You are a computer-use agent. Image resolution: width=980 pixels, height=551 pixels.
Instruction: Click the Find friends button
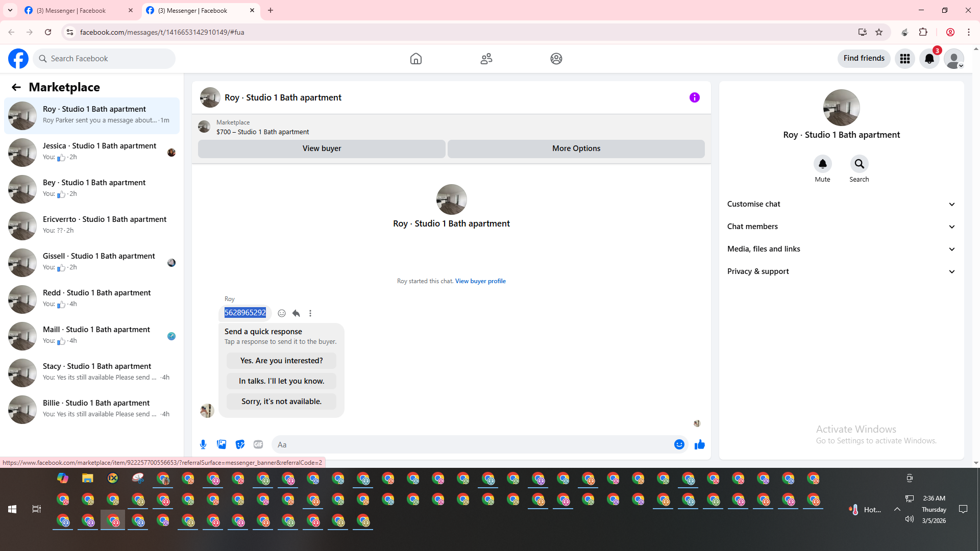(x=864, y=58)
